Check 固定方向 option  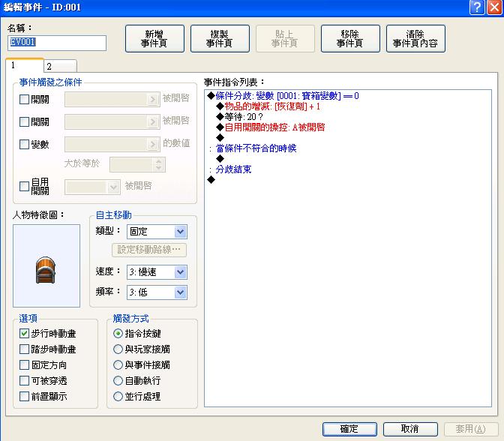(24, 365)
